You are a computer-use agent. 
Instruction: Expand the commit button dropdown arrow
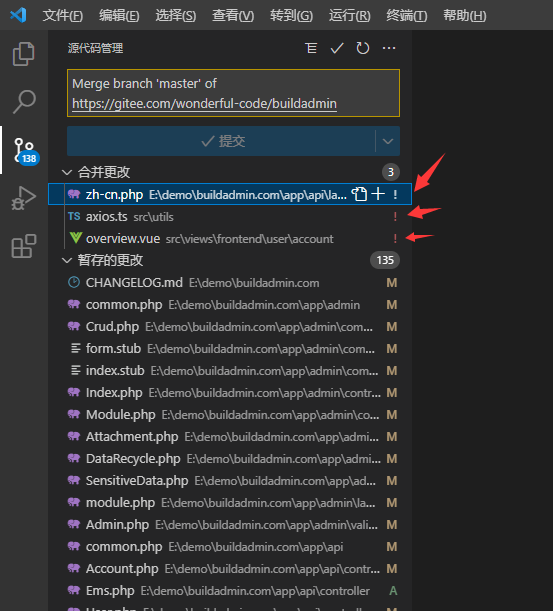[x=388, y=141]
